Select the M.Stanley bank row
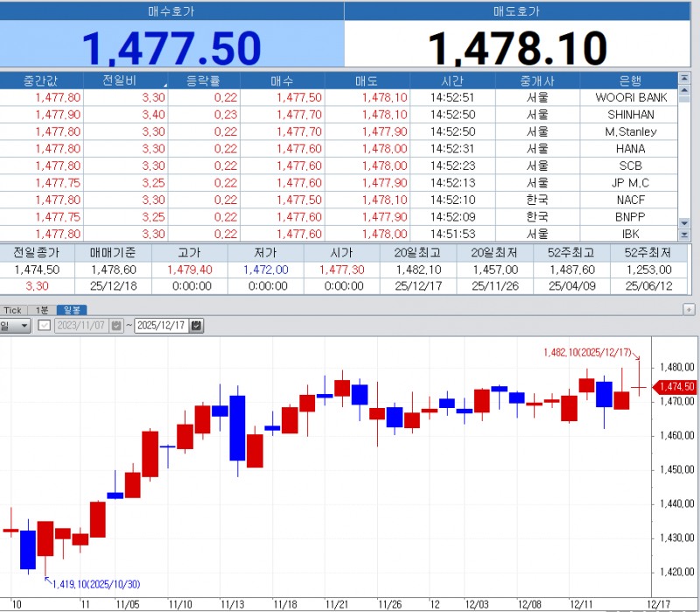Viewport: 700px width, 612px height. tap(630, 131)
